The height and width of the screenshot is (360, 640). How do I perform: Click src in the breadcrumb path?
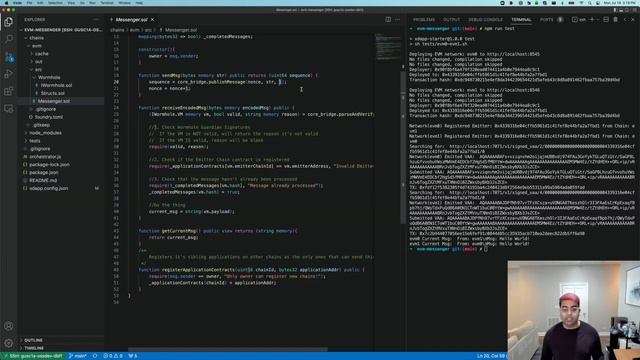(x=148, y=30)
